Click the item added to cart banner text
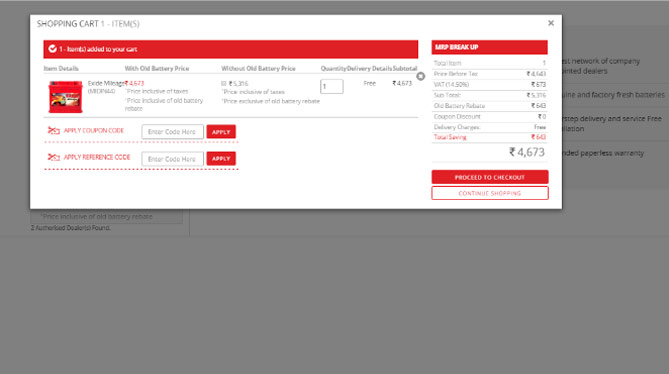669x374 pixels. [x=98, y=49]
